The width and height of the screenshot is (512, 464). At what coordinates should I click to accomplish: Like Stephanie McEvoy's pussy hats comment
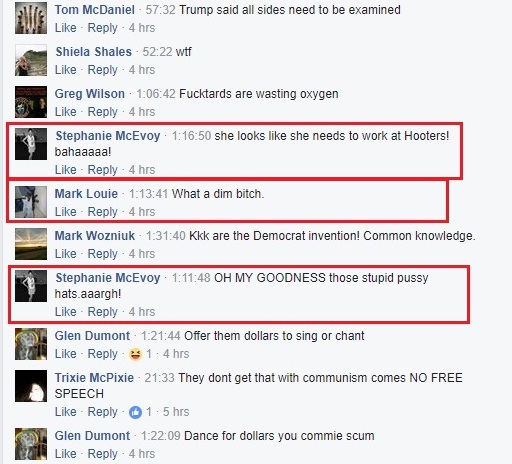click(66, 312)
